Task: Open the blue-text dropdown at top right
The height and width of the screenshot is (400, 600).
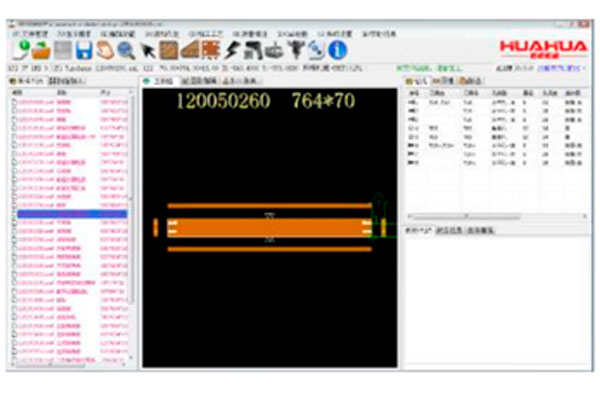Action: point(562,69)
